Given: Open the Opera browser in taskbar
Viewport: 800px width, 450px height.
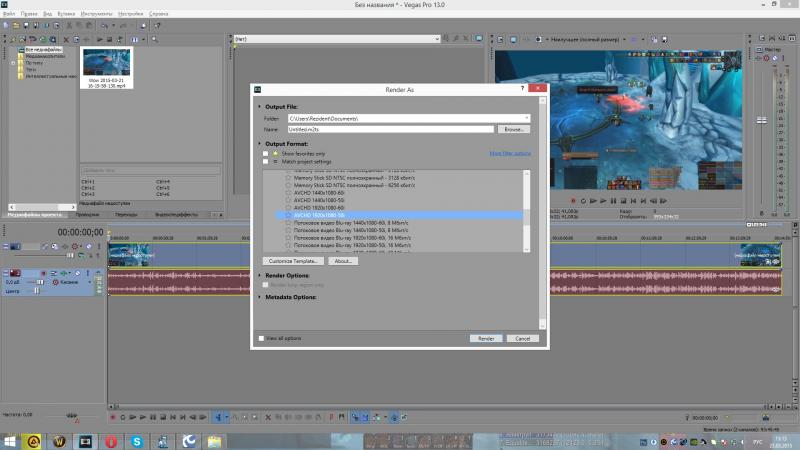Looking at the screenshot, I should tap(111, 441).
